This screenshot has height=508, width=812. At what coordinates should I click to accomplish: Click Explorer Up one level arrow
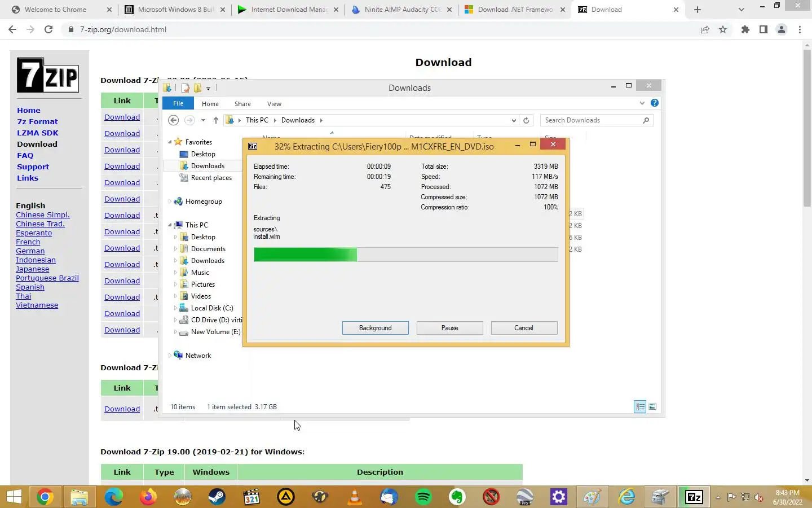coord(215,120)
